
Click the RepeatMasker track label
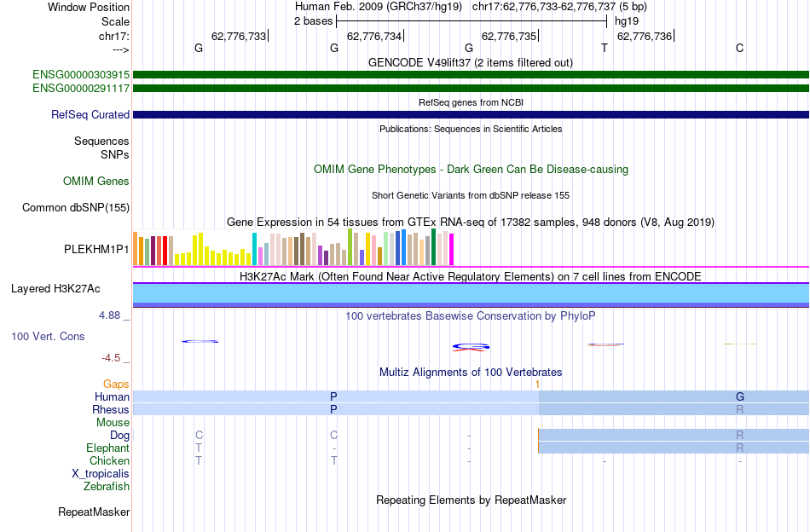[x=94, y=512]
